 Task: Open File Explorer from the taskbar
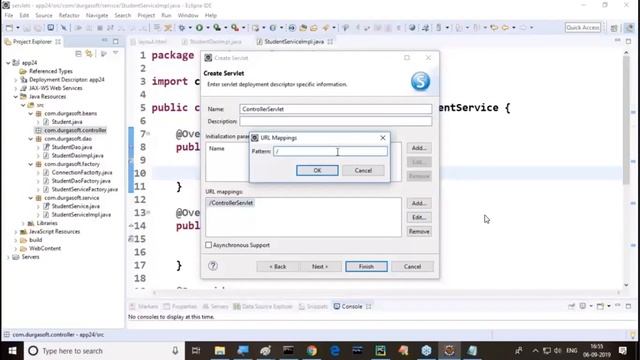pos(220,351)
